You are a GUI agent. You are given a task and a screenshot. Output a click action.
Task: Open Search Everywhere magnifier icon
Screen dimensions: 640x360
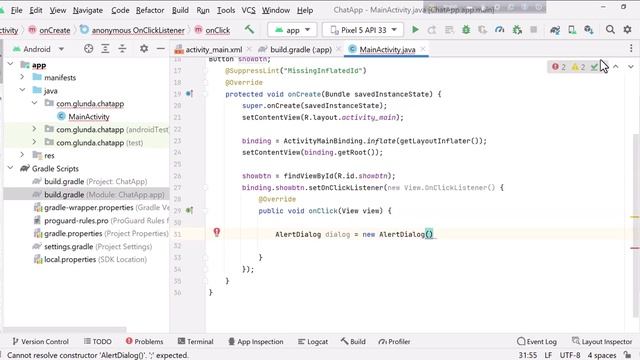click(x=610, y=29)
